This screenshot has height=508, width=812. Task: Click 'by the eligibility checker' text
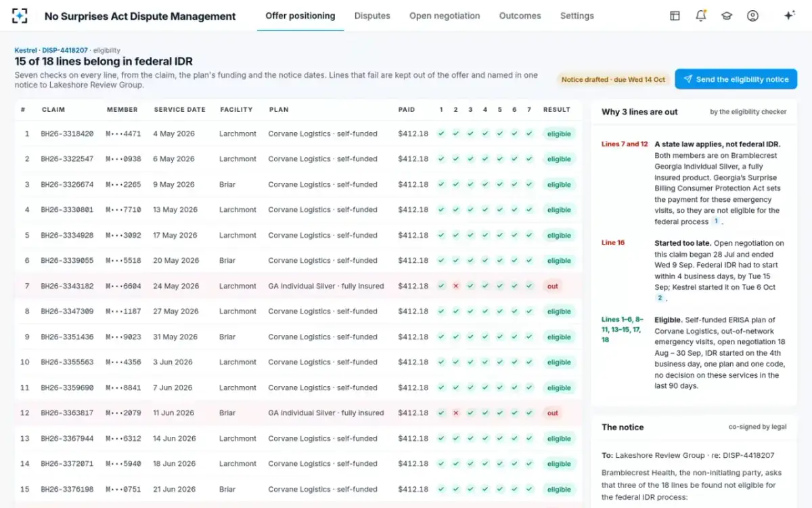pyautogui.click(x=748, y=112)
